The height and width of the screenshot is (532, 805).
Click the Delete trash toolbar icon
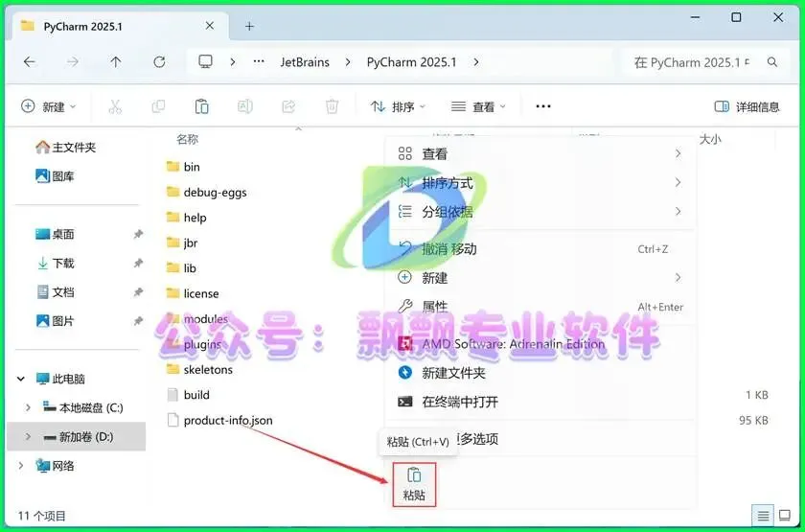click(x=332, y=106)
